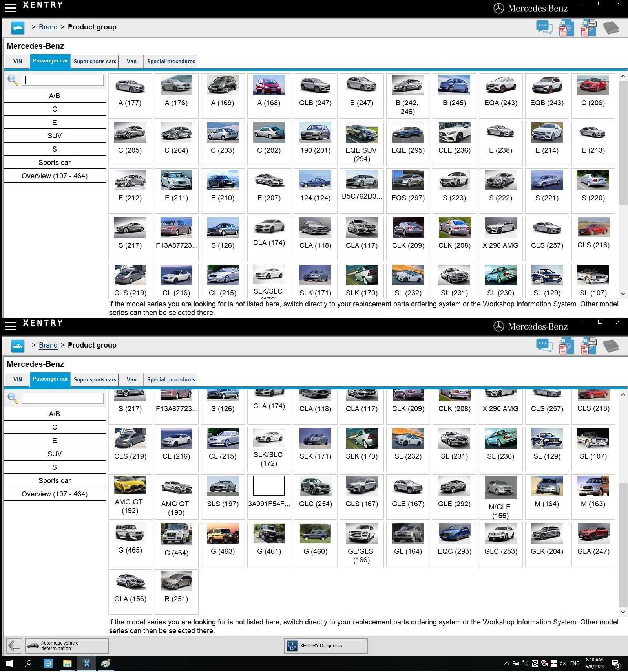Click scroll down arrow in bottom window list
This screenshot has width=628, height=672.
(623, 612)
